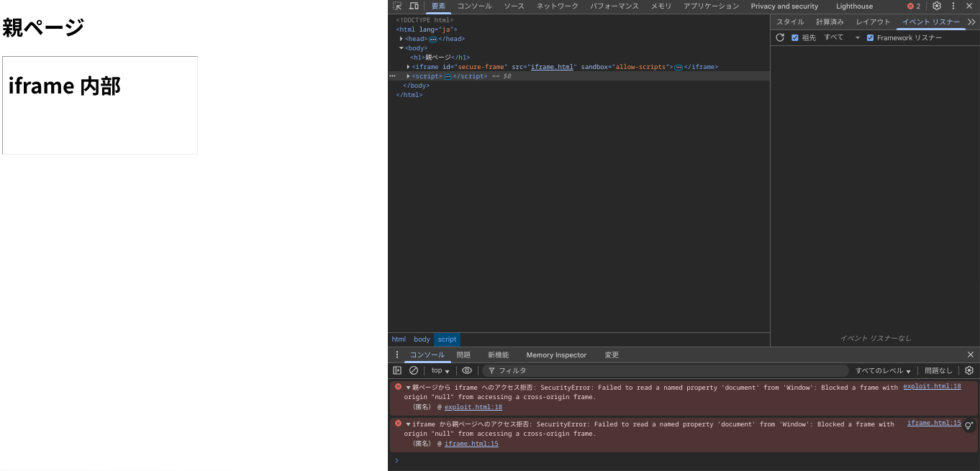Switch to the 要素 (Elements) tab

click(x=438, y=6)
